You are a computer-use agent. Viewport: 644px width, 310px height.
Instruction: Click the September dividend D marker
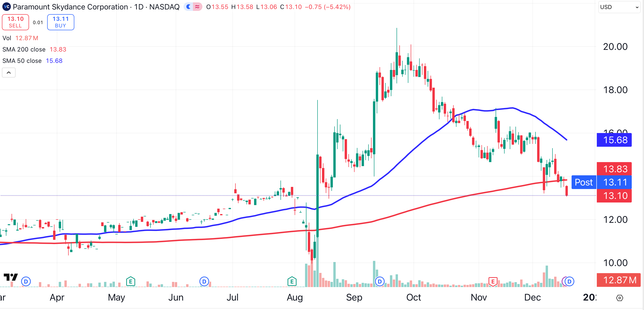tap(380, 281)
